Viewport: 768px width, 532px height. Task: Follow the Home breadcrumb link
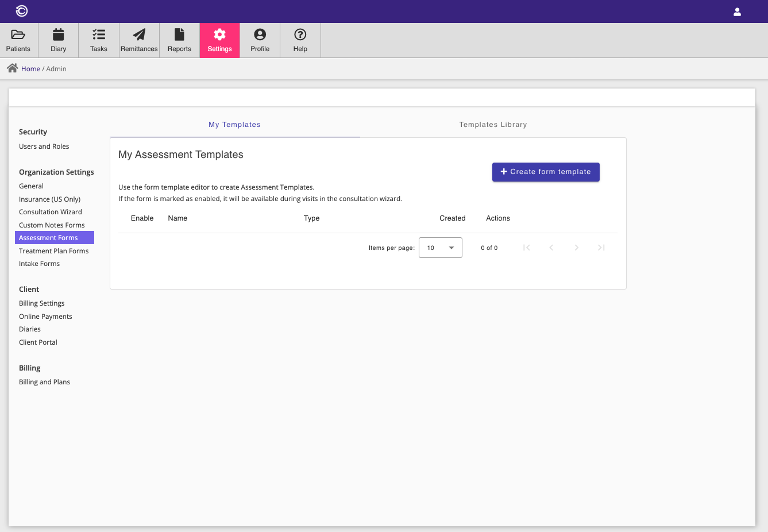click(x=30, y=69)
